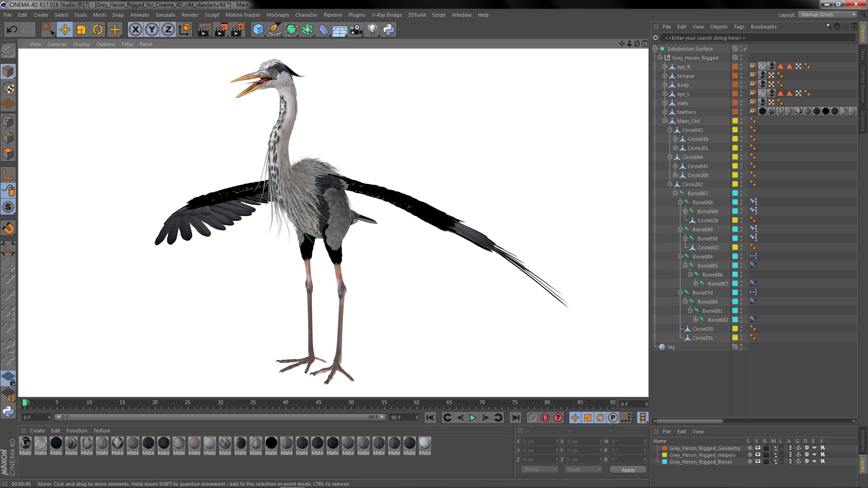Open the Layout dropdown Startup (User)
Screen dimensions: 868x488
pyautogui.click(x=827, y=14)
